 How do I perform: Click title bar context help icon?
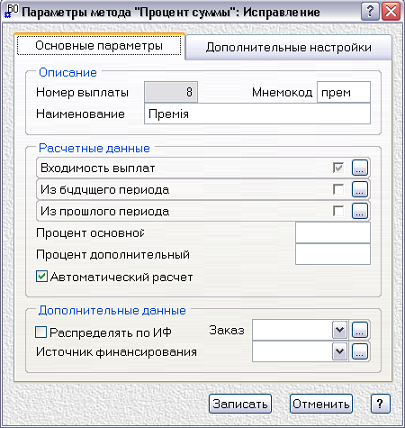[x=370, y=12]
